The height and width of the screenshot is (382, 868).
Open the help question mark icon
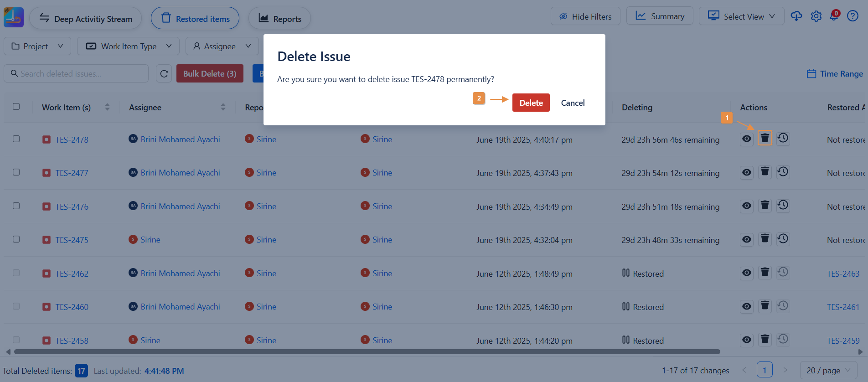click(x=852, y=16)
